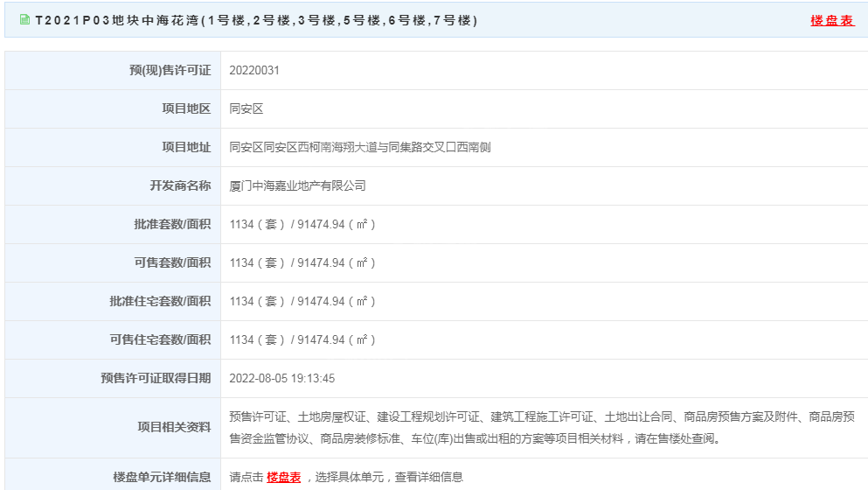868x490 pixels.
Task: Click the value in 批准套数/面积 row
Action: pyautogui.click(x=302, y=224)
